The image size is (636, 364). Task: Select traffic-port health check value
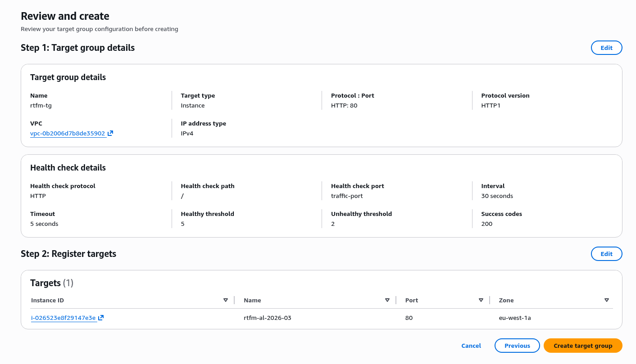click(347, 196)
